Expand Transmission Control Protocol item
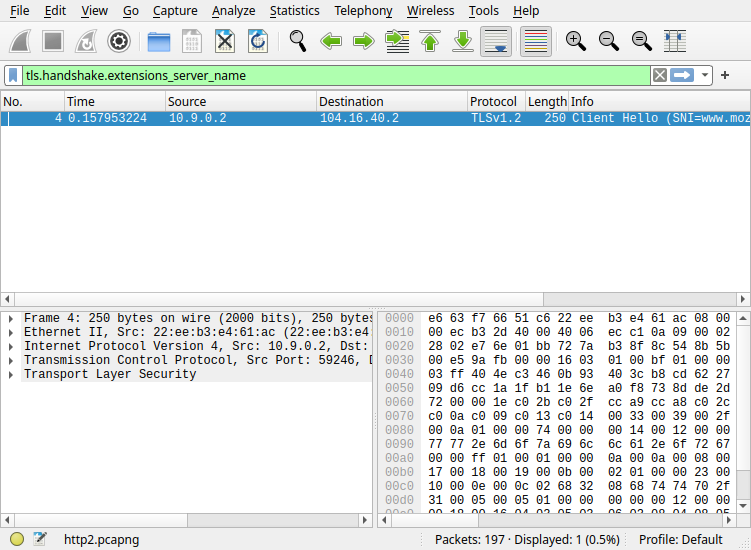Image resolution: width=751 pixels, height=550 pixels. 11,360
